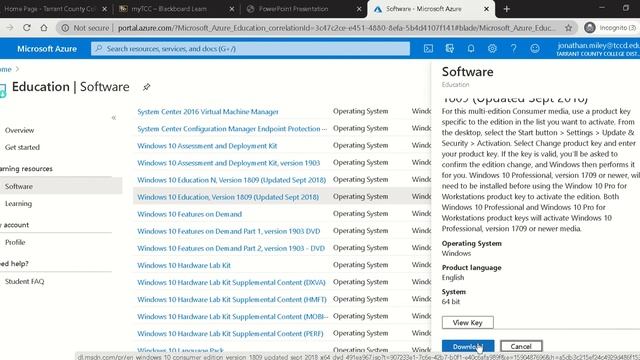Click Operating System cell of Hardware Lab Kit row
The height and width of the screenshot is (360, 640).
coord(360,265)
